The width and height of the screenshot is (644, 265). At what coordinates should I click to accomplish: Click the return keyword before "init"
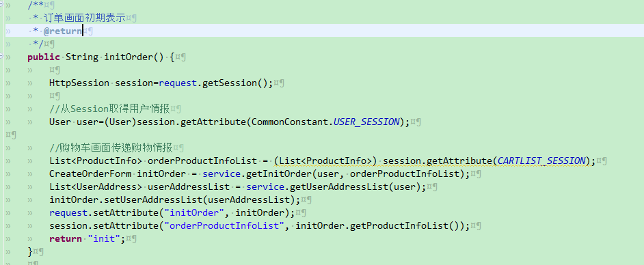66,239
